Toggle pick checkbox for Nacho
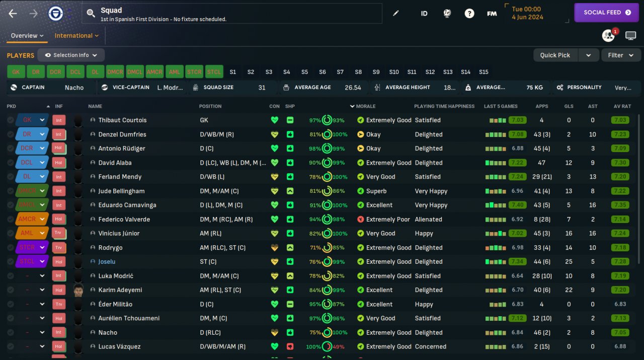Viewport: 644px width, 360px height. tap(11, 333)
